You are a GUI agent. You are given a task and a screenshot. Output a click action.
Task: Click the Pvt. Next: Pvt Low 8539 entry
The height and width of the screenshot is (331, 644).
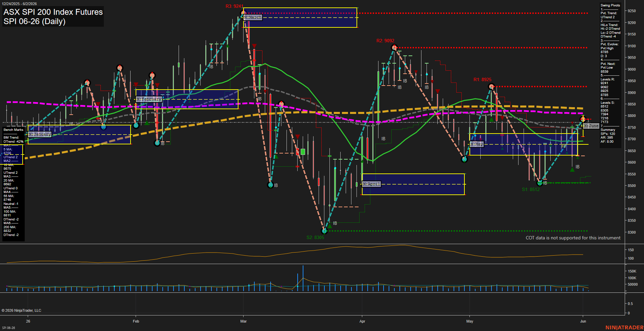pos(608,68)
